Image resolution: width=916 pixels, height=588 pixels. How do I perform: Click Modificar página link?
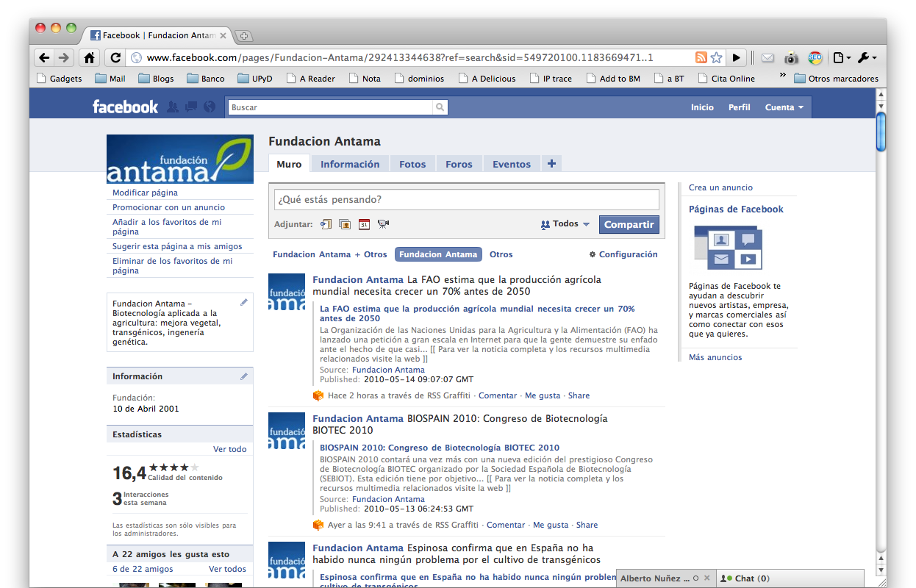(x=145, y=193)
